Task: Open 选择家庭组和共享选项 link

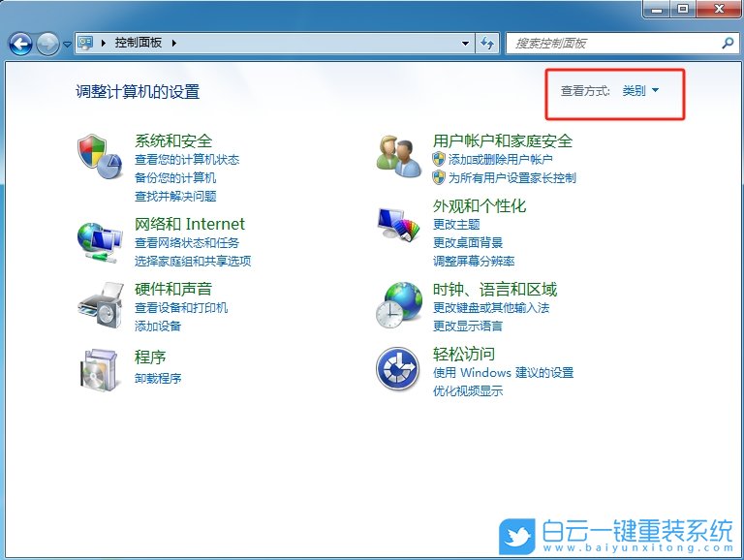Action: pyautogui.click(x=193, y=261)
